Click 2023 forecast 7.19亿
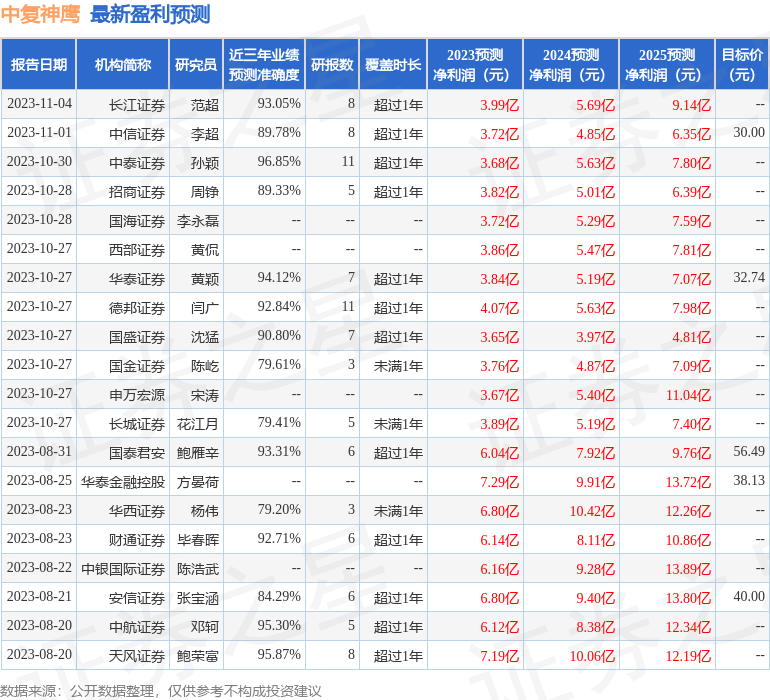Viewport: 770px width, 700px height. [499, 656]
